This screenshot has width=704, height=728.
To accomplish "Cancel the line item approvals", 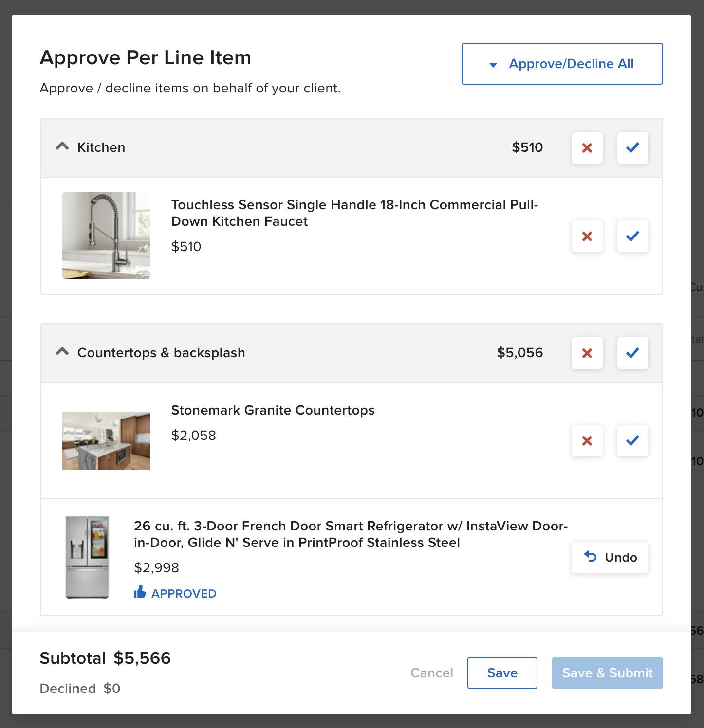I will click(431, 673).
